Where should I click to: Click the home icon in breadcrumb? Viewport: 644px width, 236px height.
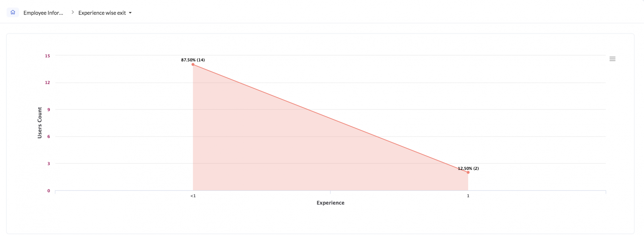coord(13,12)
